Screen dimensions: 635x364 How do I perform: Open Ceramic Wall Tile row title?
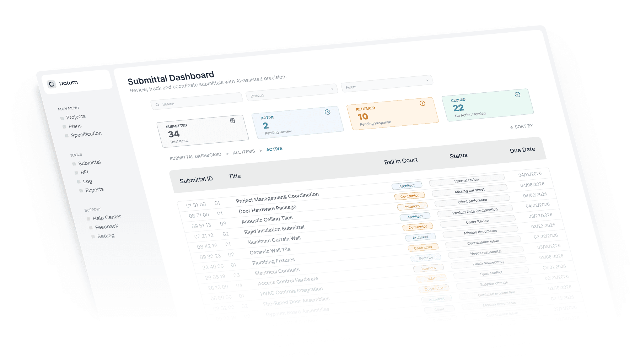270,251
